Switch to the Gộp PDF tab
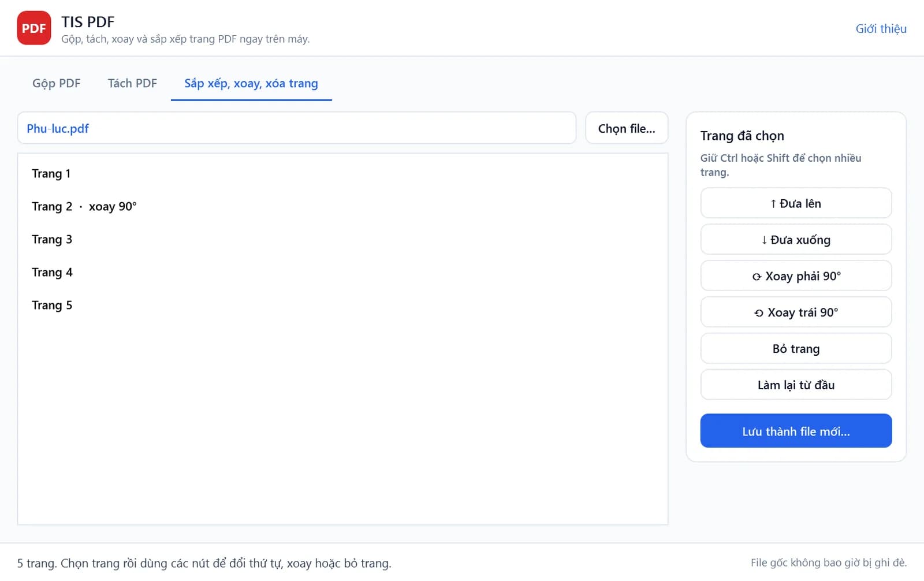This screenshot has width=924, height=581. coord(57,83)
